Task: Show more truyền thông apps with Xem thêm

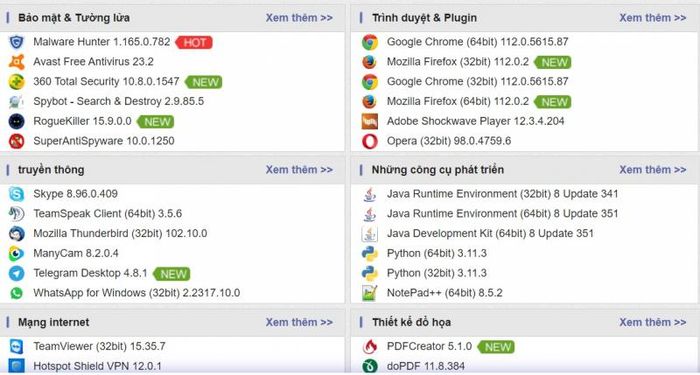Action: coord(299,170)
